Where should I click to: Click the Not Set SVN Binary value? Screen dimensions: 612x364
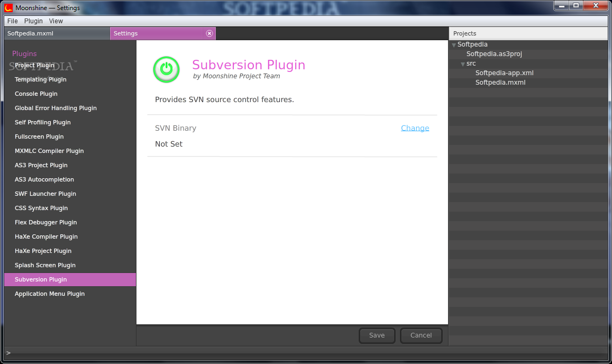(x=169, y=144)
